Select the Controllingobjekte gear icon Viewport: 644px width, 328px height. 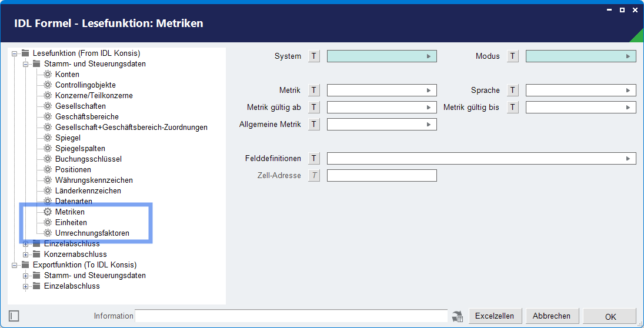coord(48,85)
